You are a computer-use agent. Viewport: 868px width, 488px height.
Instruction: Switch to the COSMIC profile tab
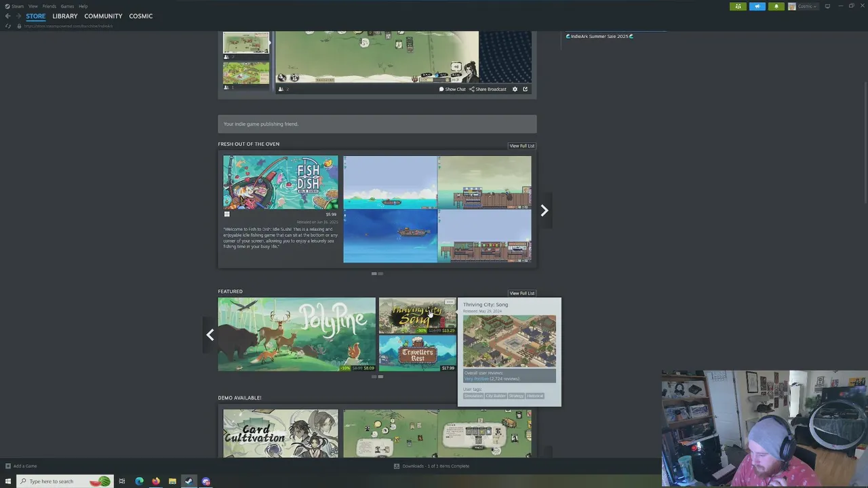click(x=141, y=16)
